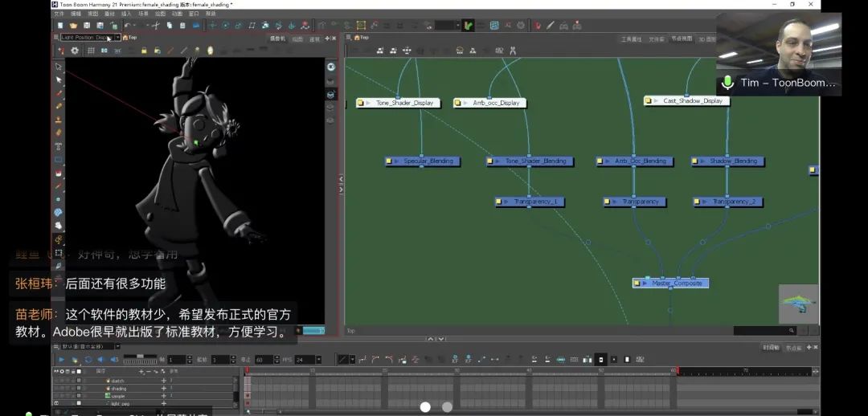This screenshot has width=868, height=416.
Task: Click the first hierarchy icon in Node view toolbar
Action: pyautogui.click(x=380, y=51)
